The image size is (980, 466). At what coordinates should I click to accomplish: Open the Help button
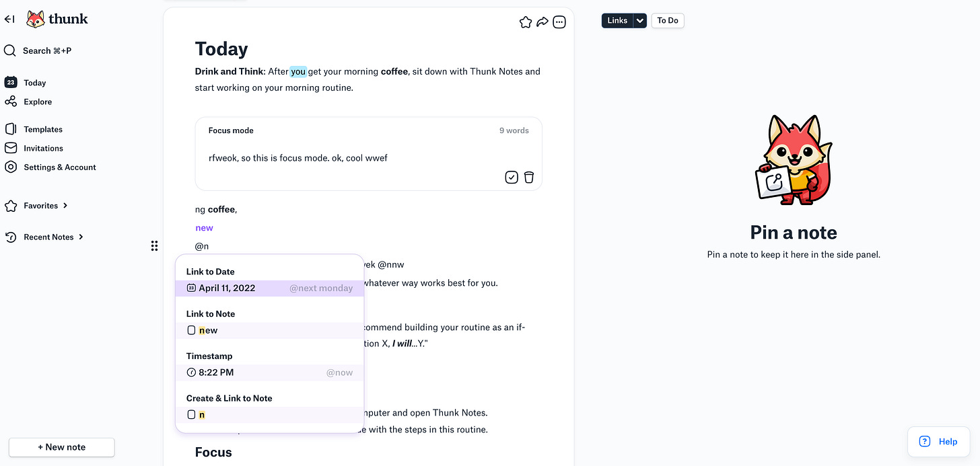pyautogui.click(x=939, y=442)
